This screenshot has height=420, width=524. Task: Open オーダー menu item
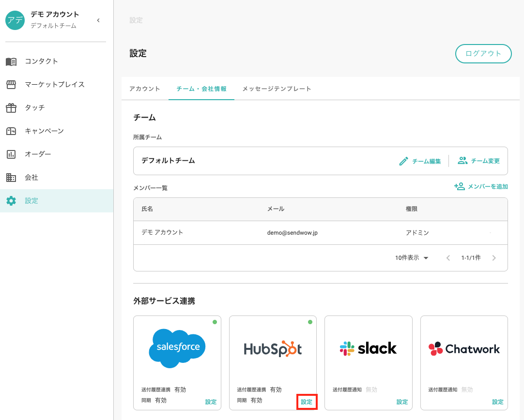[57, 154]
